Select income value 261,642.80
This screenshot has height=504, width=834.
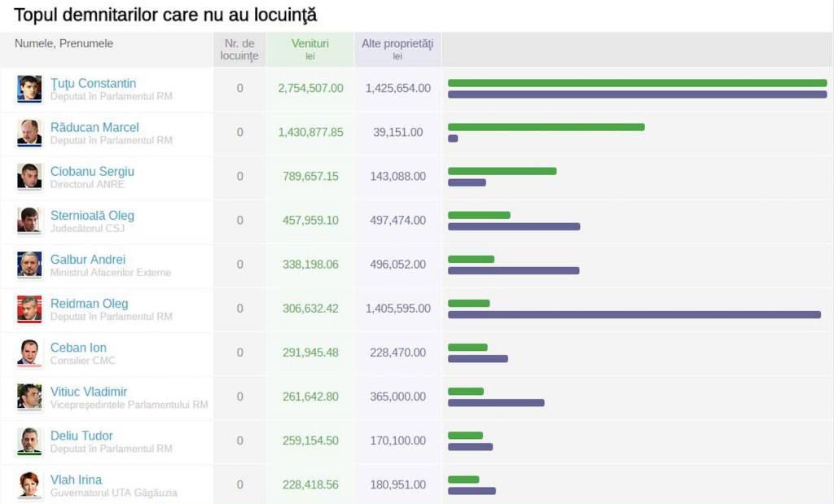pyautogui.click(x=310, y=397)
